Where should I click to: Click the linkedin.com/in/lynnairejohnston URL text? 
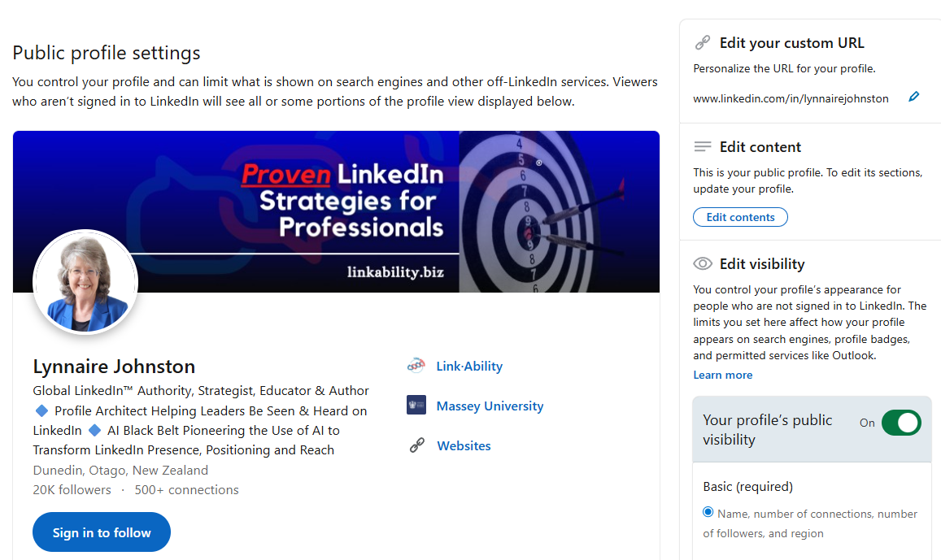pos(791,98)
